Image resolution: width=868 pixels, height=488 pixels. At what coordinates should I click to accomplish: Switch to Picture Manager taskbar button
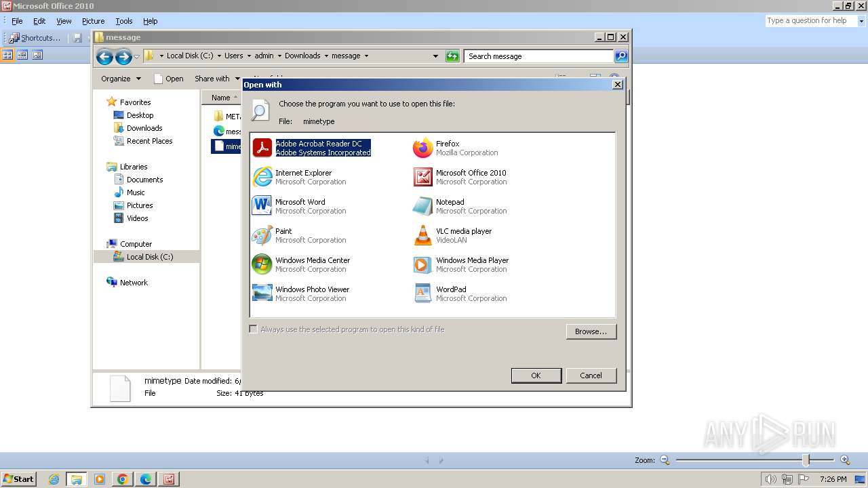[169, 479]
